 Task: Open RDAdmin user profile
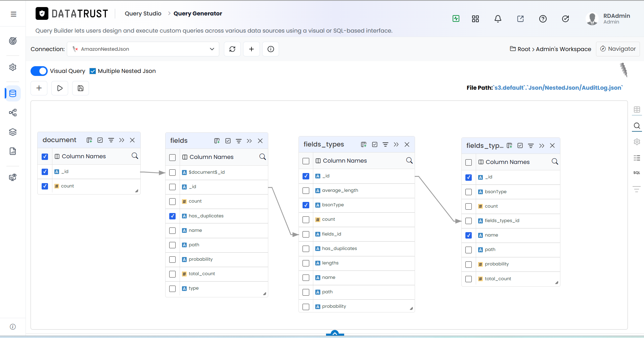coord(608,19)
